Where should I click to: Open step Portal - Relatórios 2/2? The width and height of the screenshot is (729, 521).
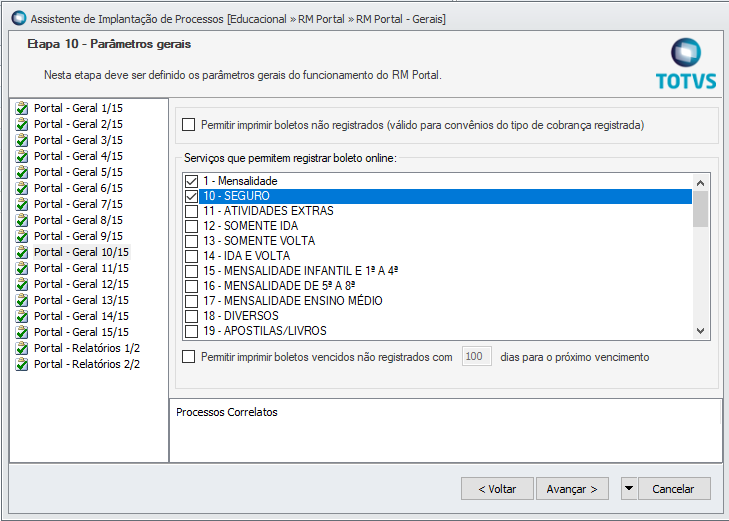pyautogui.click(x=87, y=364)
